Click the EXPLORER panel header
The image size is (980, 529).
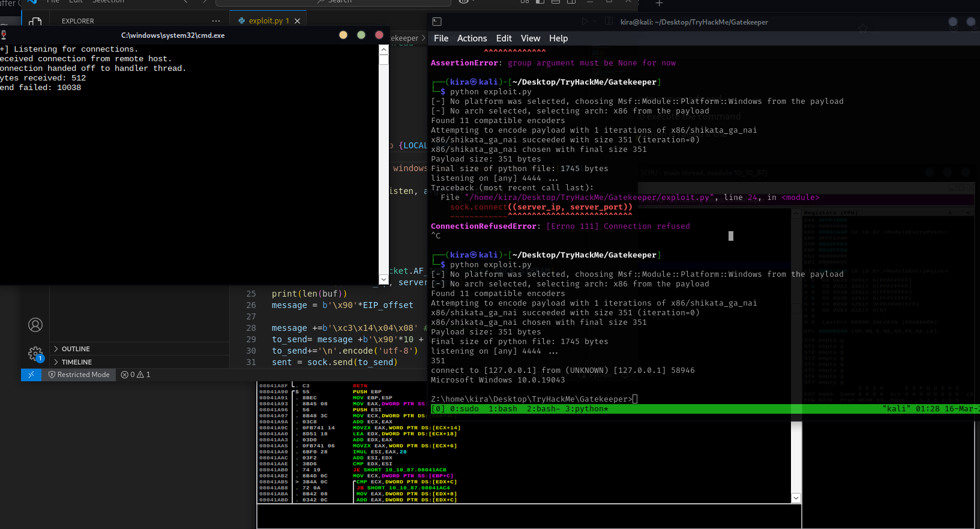[78, 21]
